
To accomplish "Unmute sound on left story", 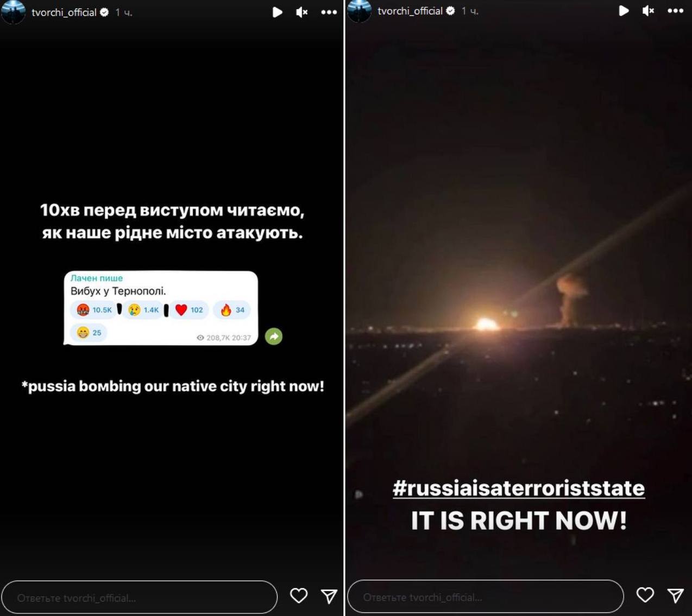I will [x=302, y=12].
